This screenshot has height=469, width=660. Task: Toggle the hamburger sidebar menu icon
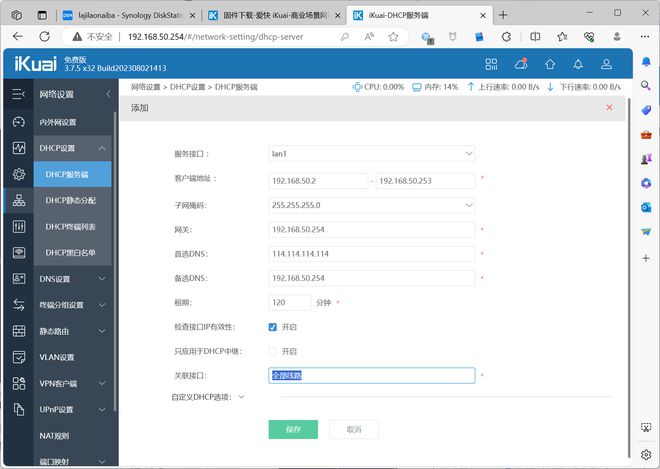[18, 94]
